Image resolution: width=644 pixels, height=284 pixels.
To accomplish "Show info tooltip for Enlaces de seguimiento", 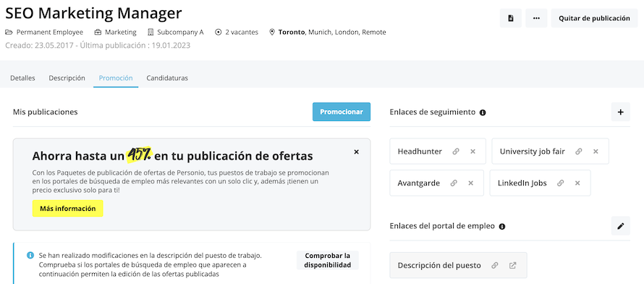I will tap(483, 112).
